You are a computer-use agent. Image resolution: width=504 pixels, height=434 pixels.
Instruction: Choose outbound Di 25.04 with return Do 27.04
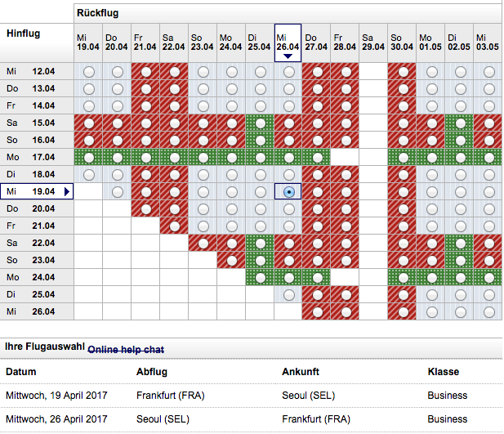317,294
